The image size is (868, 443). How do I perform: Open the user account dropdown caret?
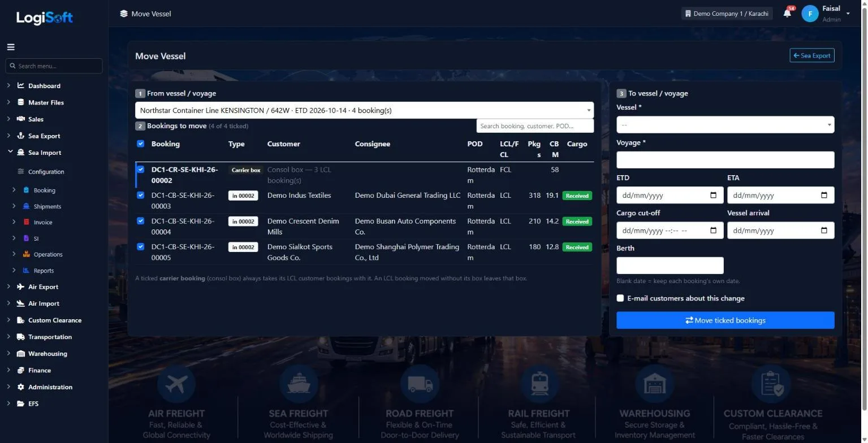tap(848, 14)
